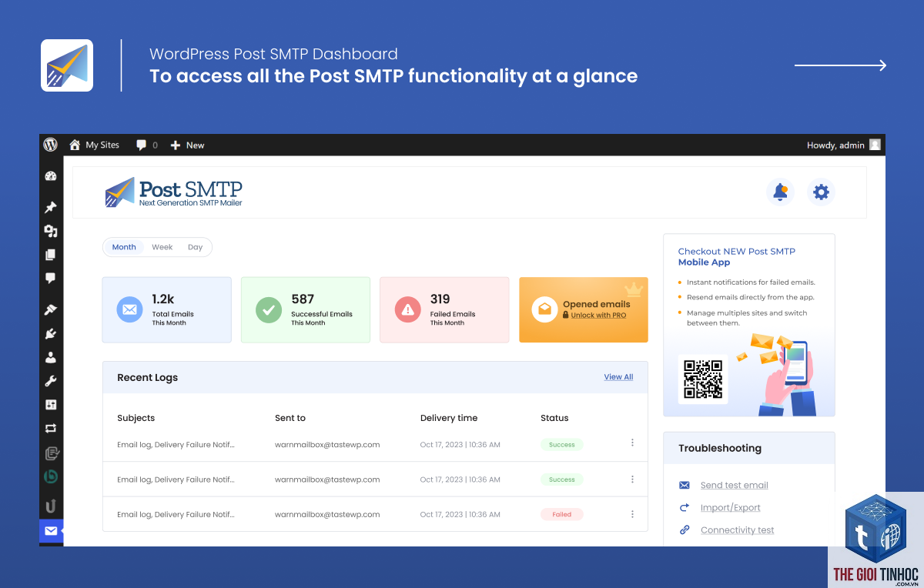The width and height of the screenshot is (924, 588).
Task: Open the Media library sidebar icon
Action: 51,231
